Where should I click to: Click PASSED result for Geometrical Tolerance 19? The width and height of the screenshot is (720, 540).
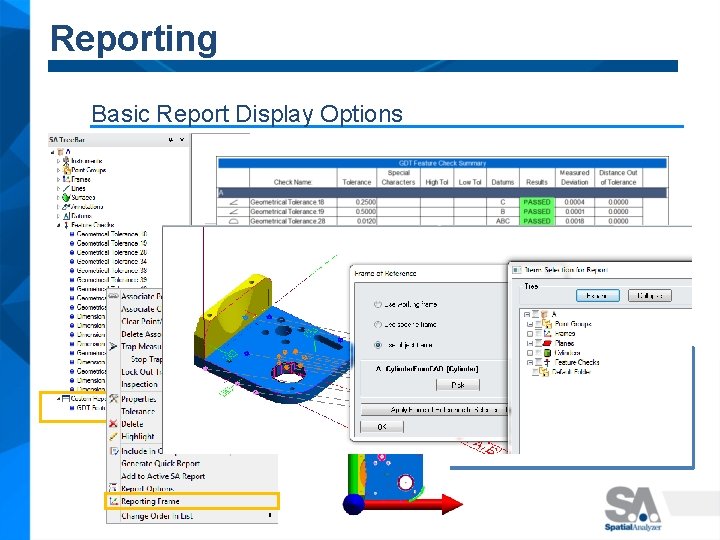pos(537,212)
